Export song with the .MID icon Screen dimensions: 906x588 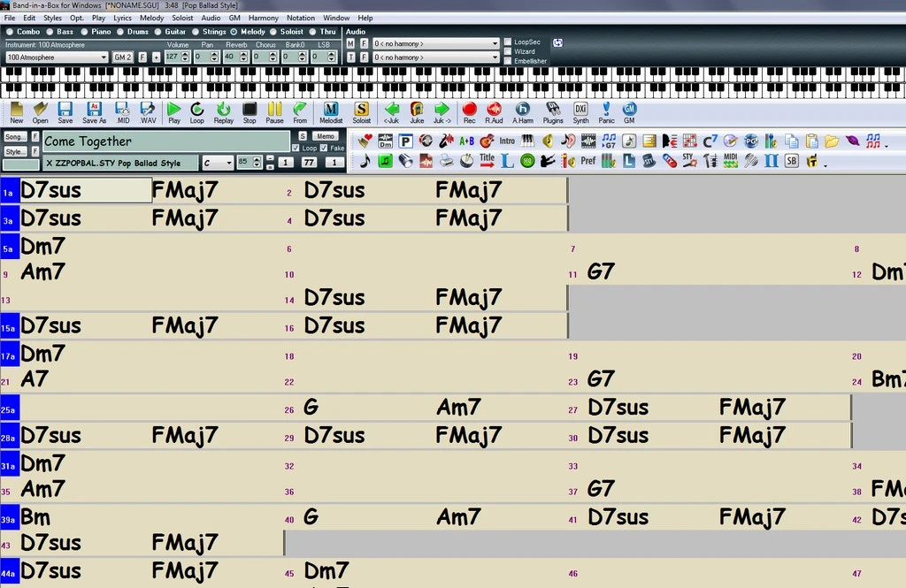pos(122,112)
